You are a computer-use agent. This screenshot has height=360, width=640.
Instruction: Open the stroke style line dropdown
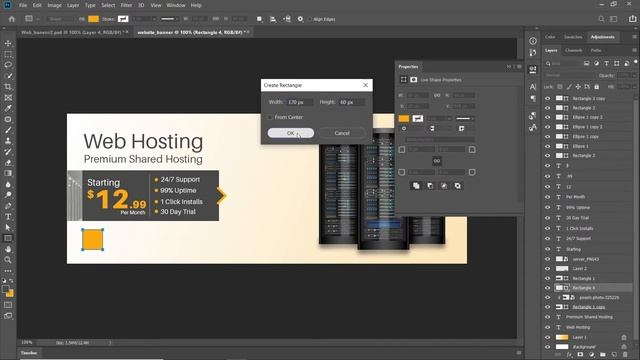tap(170, 19)
